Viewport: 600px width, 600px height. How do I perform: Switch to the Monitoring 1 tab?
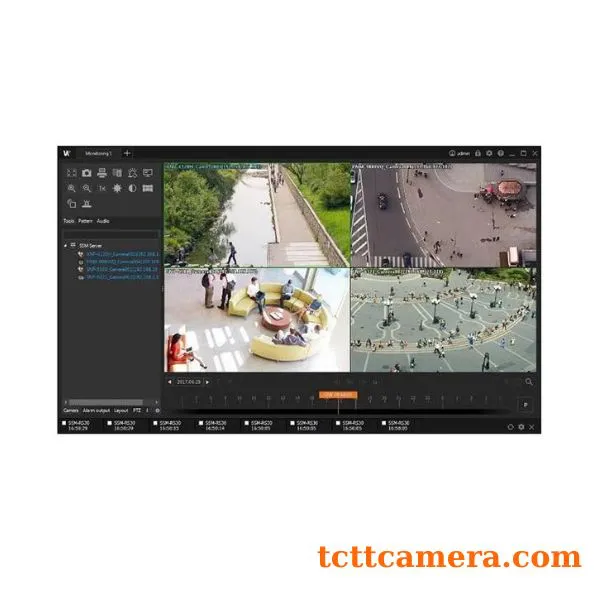tap(98, 153)
